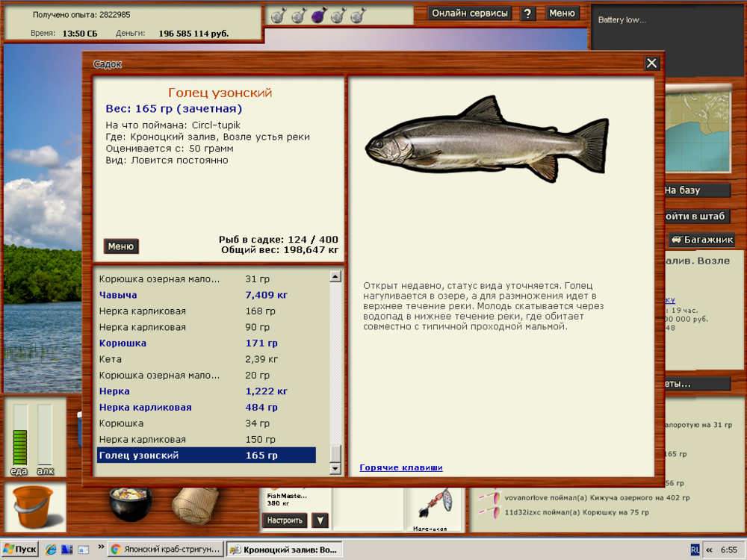The image size is (747, 560).
Task: Click the question mark help icon
Action: point(527,13)
